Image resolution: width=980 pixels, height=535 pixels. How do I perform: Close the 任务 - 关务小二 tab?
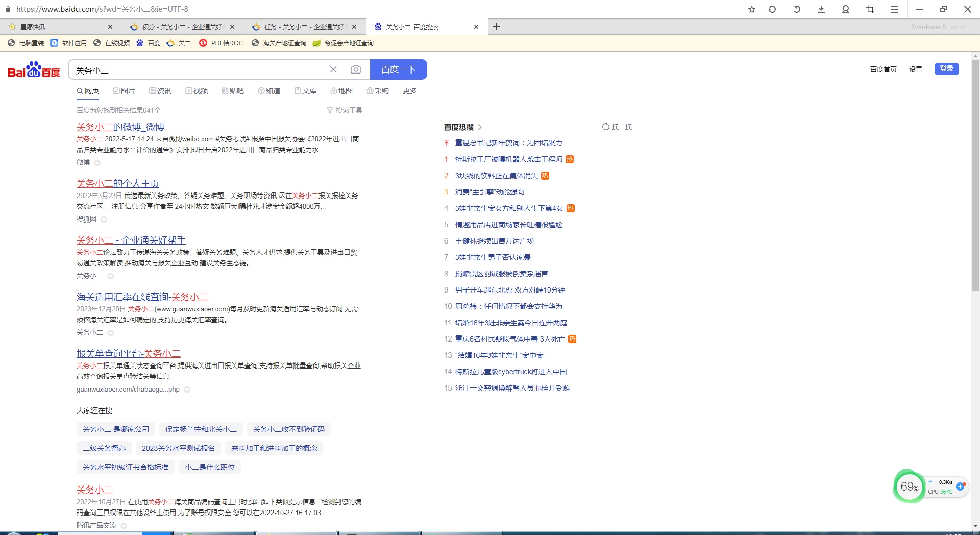[x=355, y=27]
